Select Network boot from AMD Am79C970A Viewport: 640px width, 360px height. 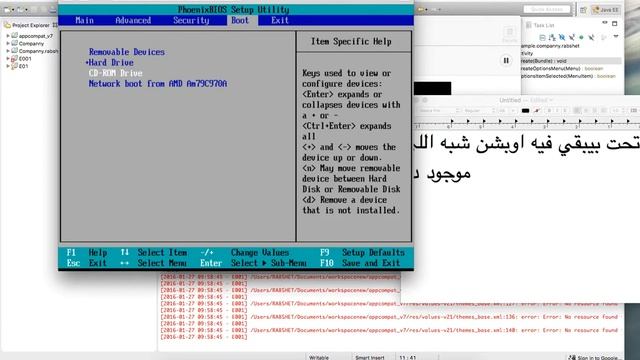coord(158,84)
